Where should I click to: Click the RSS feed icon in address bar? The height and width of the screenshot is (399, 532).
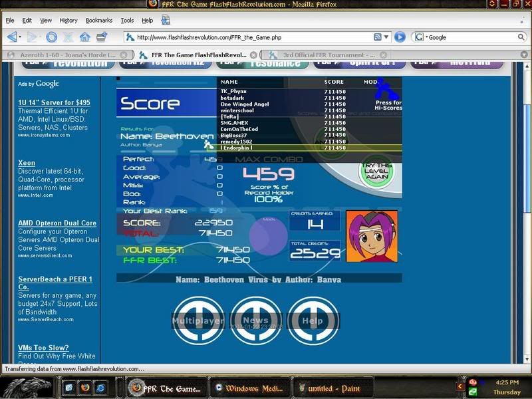point(378,37)
